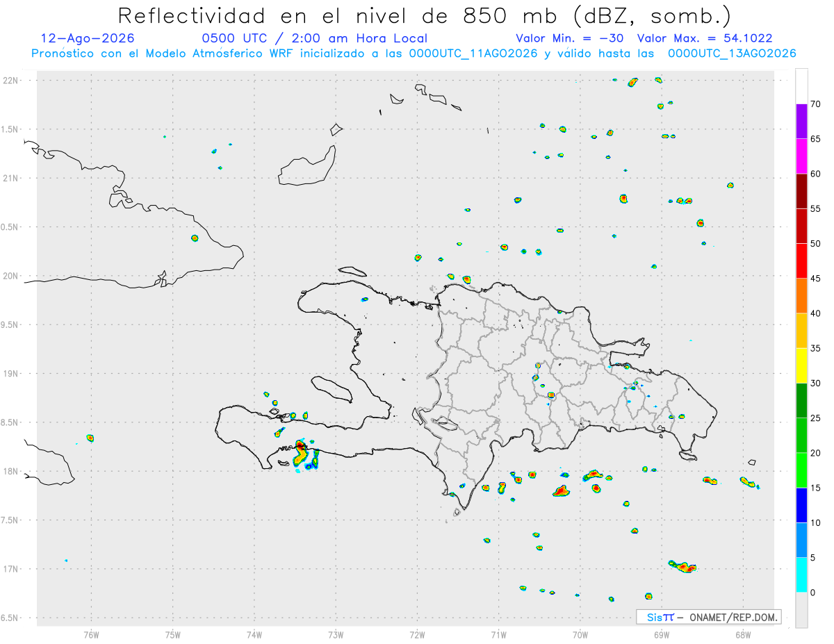
Task: Click the '68W' longitude axis label
Action: [x=742, y=634]
